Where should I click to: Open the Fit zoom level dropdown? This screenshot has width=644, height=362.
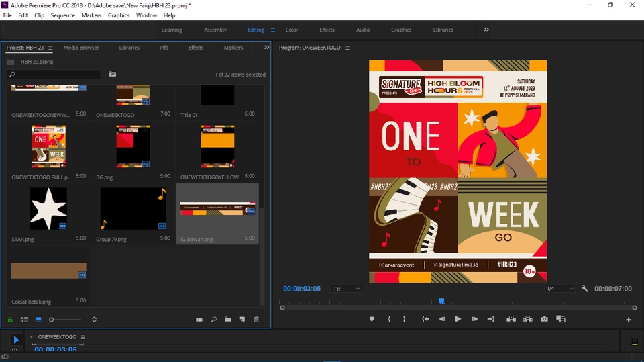pyautogui.click(x=347, y=289)
